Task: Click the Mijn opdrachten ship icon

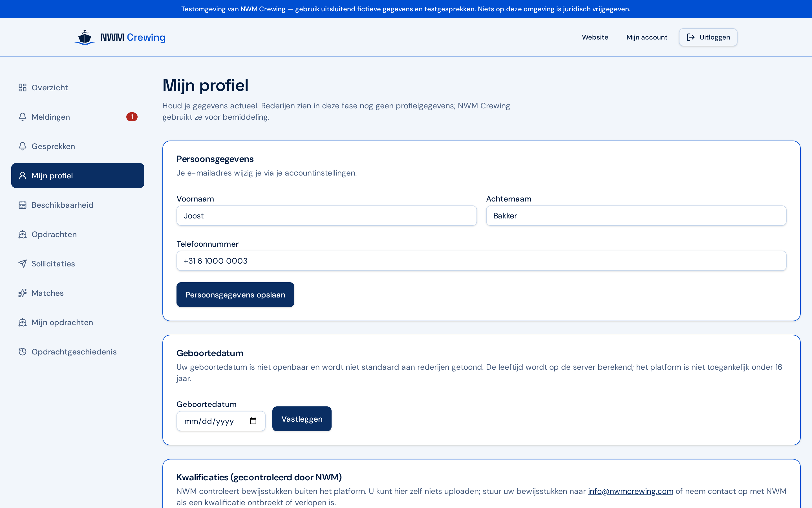Action: click(x=23, y=322)
